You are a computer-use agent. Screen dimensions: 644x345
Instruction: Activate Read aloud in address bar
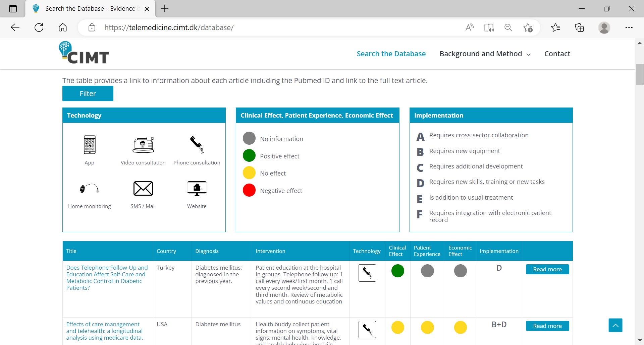(x=470, y=27)
